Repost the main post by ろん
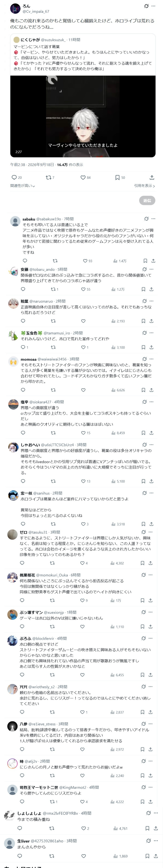 click(50, 178)
